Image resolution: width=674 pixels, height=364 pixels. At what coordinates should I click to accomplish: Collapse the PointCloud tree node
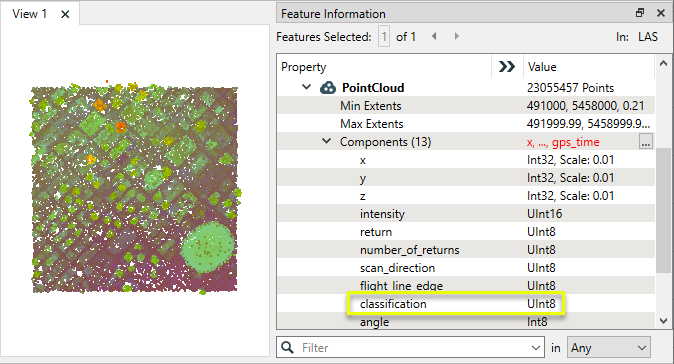[306, 87]
